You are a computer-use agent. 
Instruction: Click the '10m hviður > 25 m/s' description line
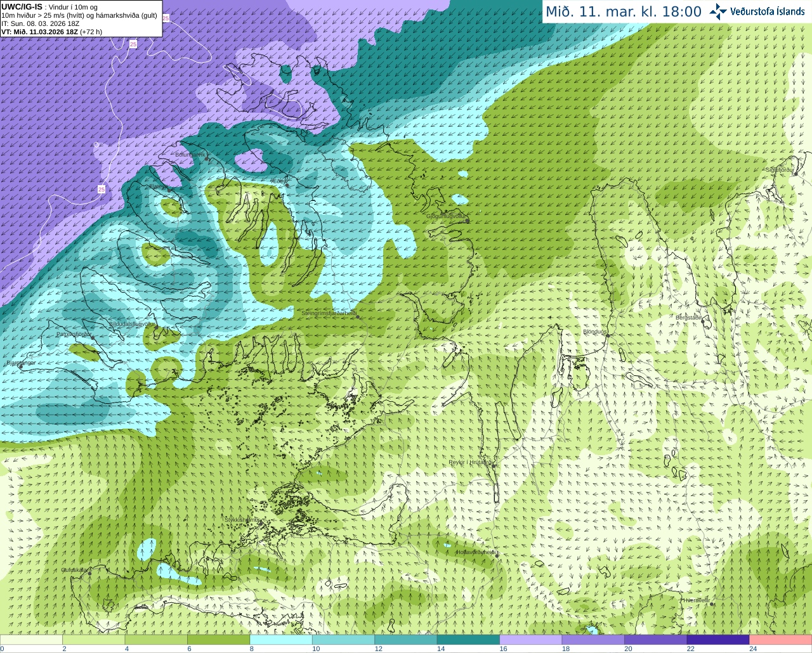click(79, 15)
